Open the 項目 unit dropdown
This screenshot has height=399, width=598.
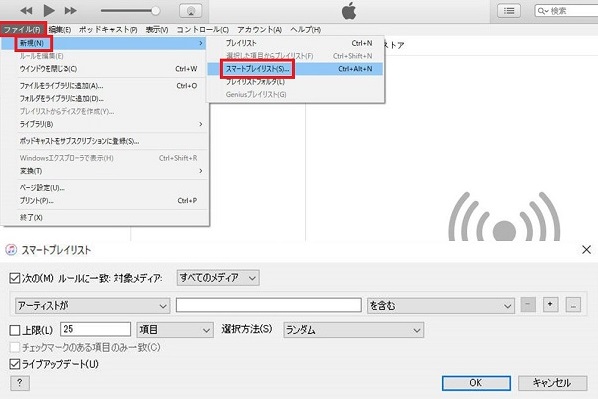tap(175, 330)
